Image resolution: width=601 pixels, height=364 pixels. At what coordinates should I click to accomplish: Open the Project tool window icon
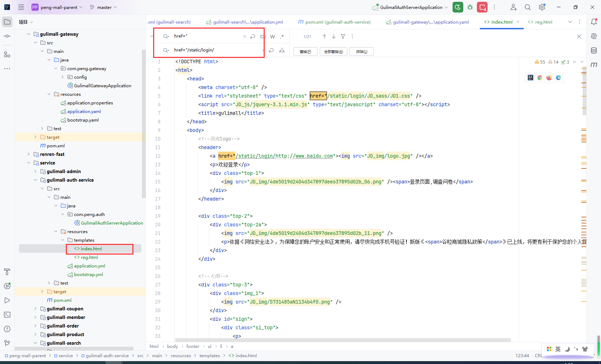click(7, 22)
